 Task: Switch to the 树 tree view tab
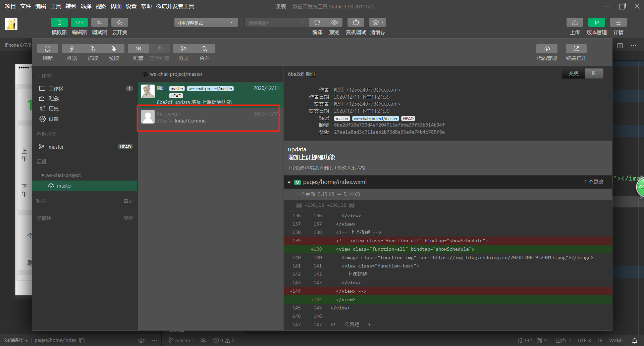pyautogui.click(x=594, y=73)
